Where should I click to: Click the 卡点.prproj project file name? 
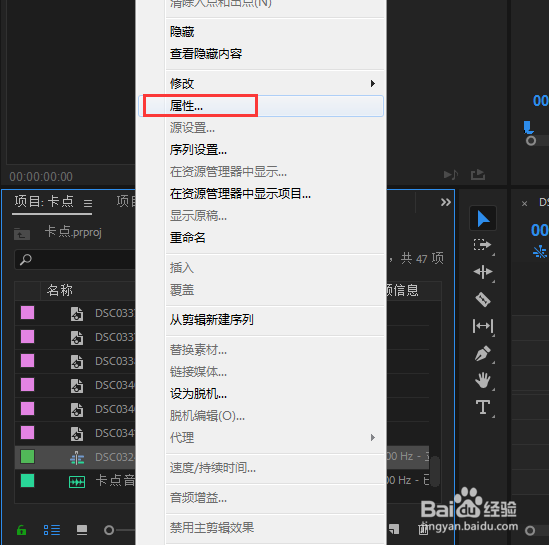point(73,232)
